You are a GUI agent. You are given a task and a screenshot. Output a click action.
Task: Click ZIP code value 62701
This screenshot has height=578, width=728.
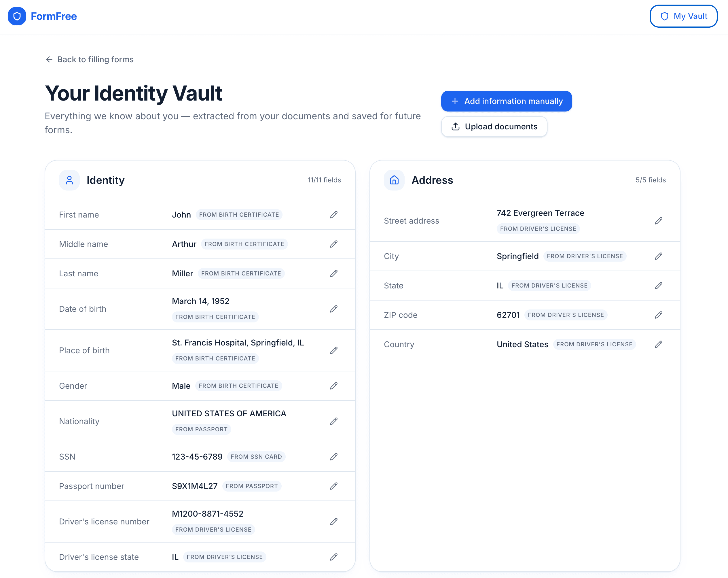508,315
